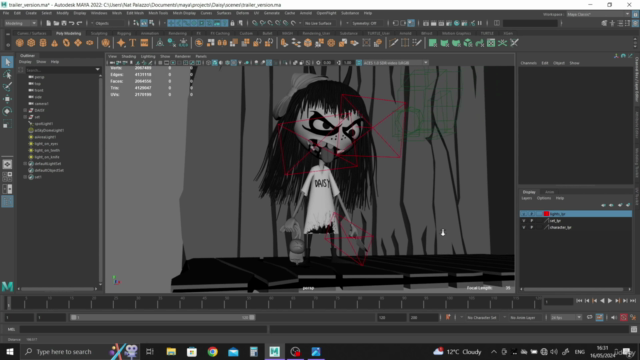The height and width of the screenshot is (360, 640).
Task: Click the SVG shelf icon
Action: coord(144,43)
